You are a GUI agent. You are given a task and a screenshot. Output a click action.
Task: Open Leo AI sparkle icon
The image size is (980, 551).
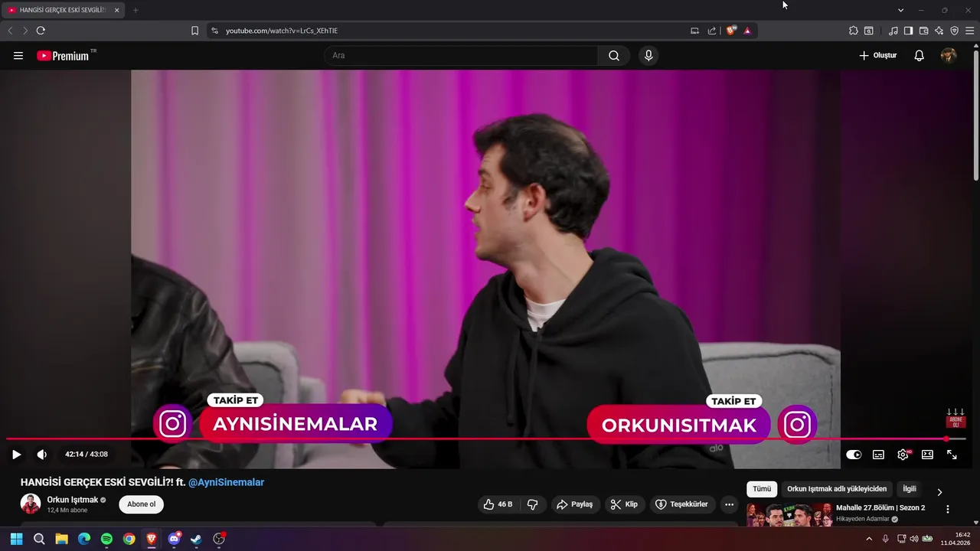(939, 31)
